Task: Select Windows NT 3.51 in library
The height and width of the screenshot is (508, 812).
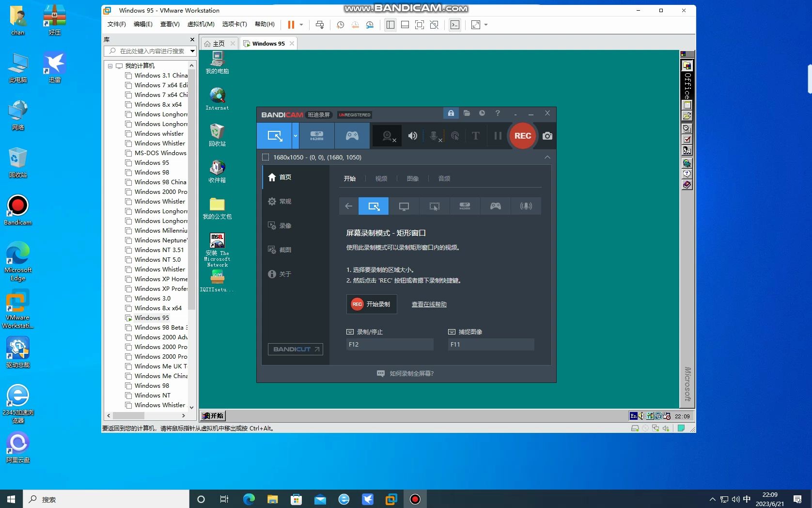Action: tap(159, 250)
